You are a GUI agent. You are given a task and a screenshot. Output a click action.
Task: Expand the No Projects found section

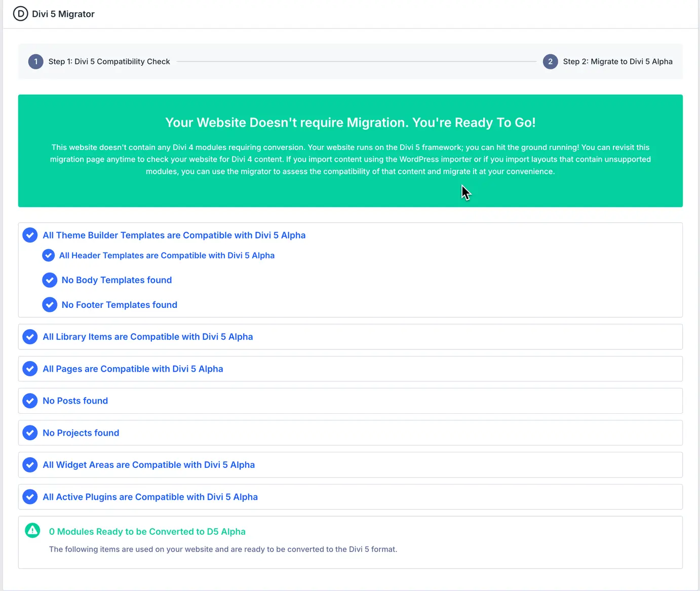81,432
